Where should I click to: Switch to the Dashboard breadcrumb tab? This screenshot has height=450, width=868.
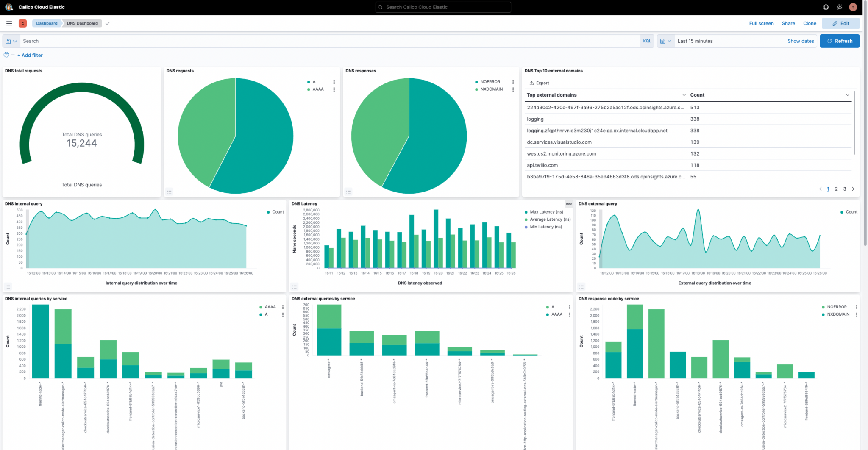[47, 23]
